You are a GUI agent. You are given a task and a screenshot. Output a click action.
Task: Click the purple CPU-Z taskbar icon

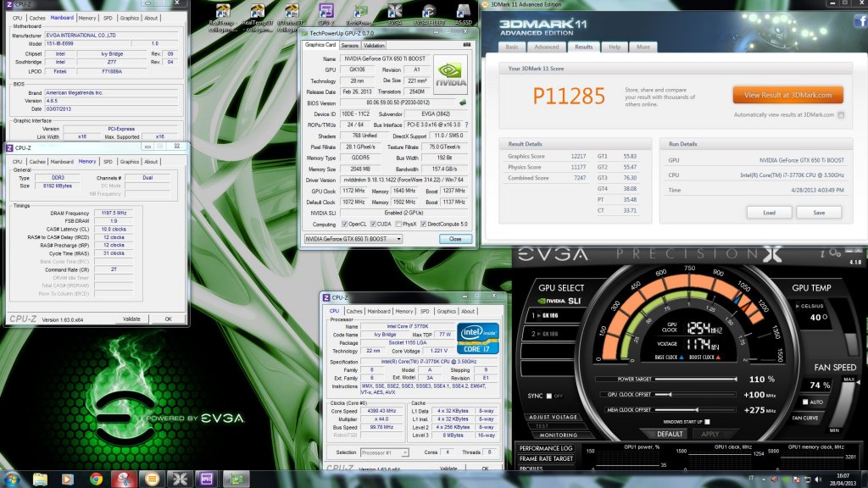coord(207,479)
